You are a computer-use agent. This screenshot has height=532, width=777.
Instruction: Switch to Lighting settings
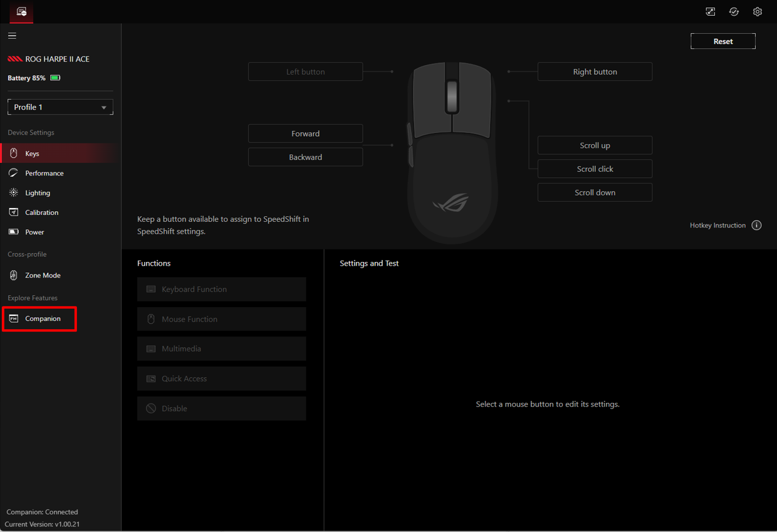(60, 193)
